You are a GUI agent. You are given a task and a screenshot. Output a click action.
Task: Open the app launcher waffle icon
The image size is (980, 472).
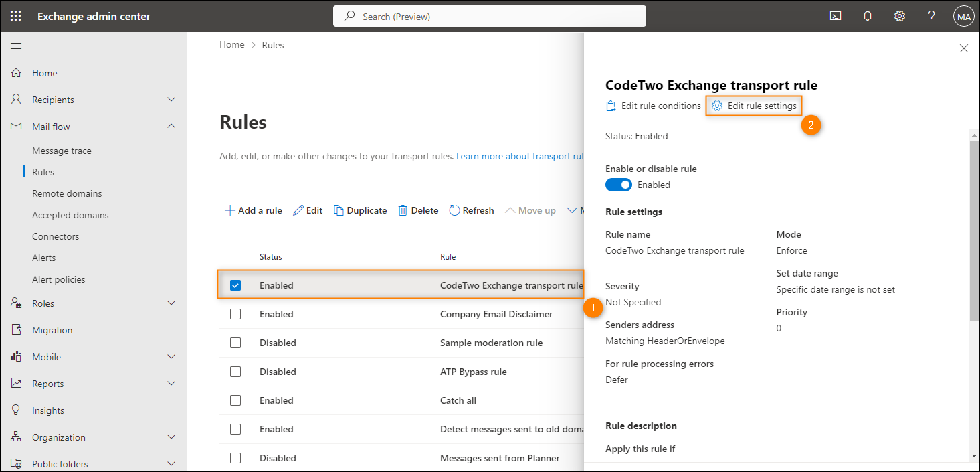click(x=16, y=16)
